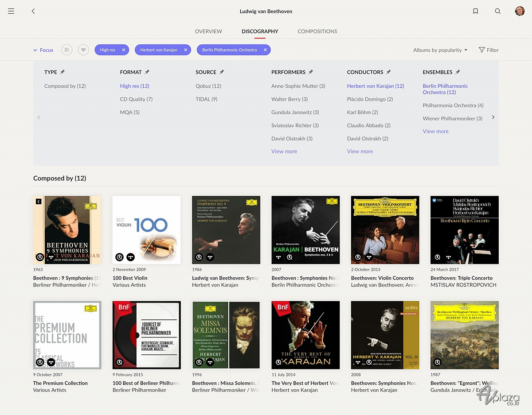Filter by TIDAL (9) source
The width and height of the screenshot is (532, 415).
coord(207,99)
